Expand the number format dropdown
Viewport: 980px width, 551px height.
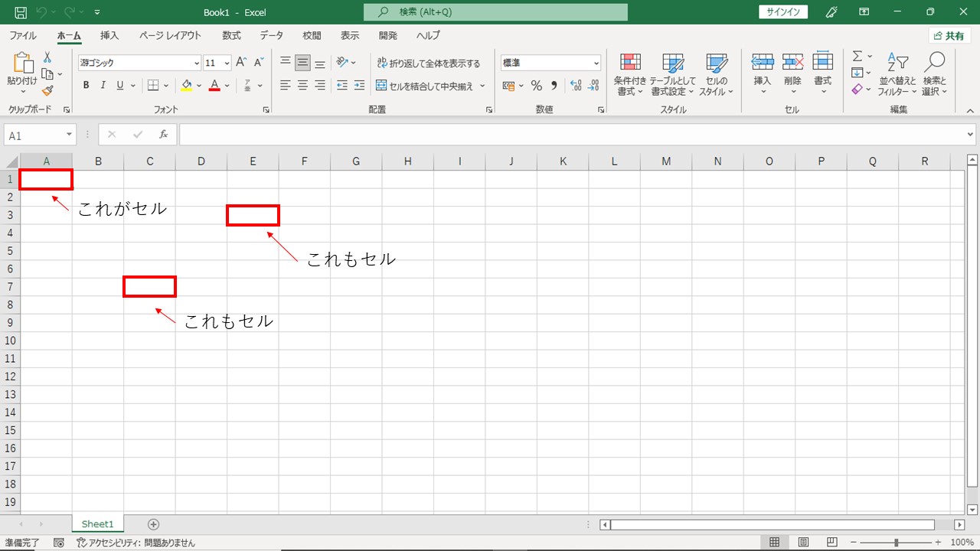pos(596,64)
